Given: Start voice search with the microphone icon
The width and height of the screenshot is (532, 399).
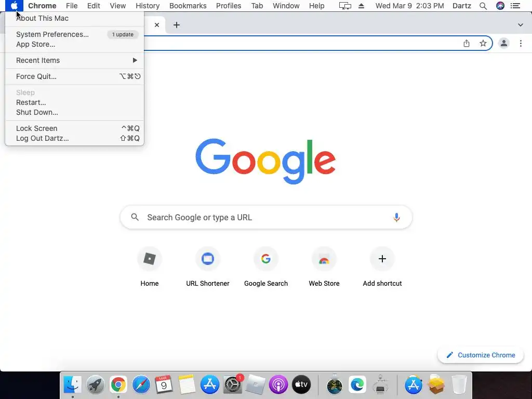Looking at the screenshot, I should pyautogui.click(x=396, y=218).
